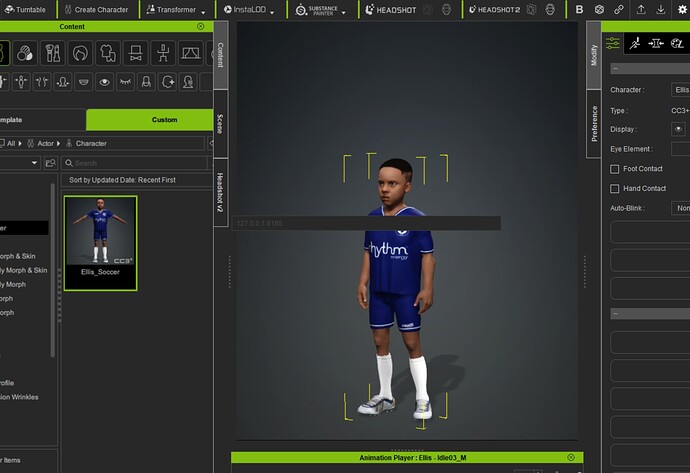Select the hair category icon
Image resolution: width=690 pixels, height=473 pixels.
[x=81, y=53]
